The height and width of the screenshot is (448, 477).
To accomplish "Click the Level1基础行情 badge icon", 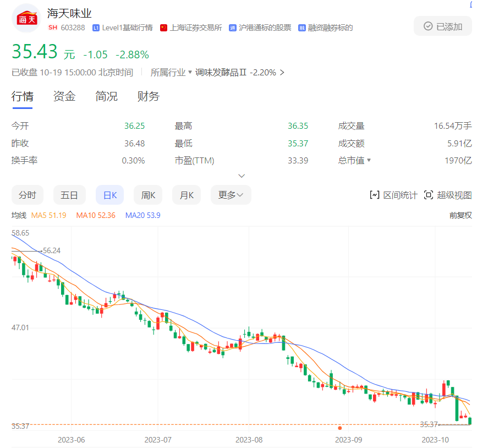I will point(96,28).
